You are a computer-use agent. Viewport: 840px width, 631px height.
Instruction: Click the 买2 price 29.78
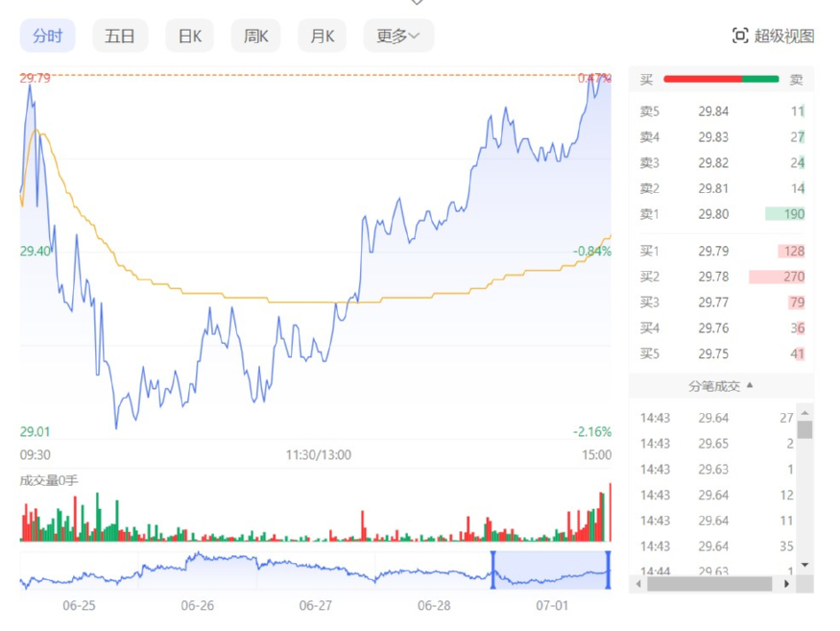point(713,277)
